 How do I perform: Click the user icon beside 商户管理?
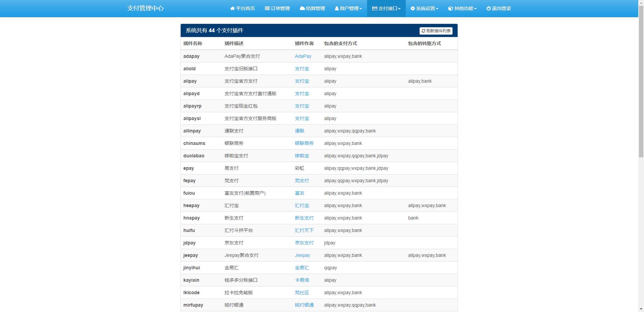(x=336, y=8)
